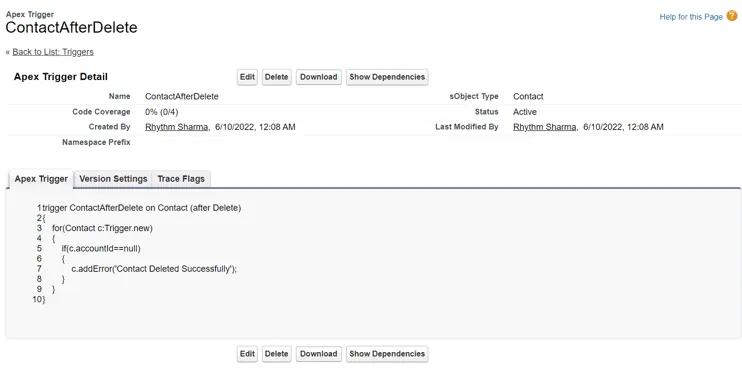Open the Help for this Page link

click(691, 17)
